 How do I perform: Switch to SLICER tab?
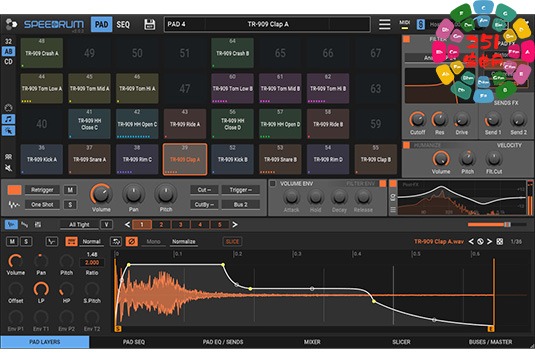click(x=401, y=342)
